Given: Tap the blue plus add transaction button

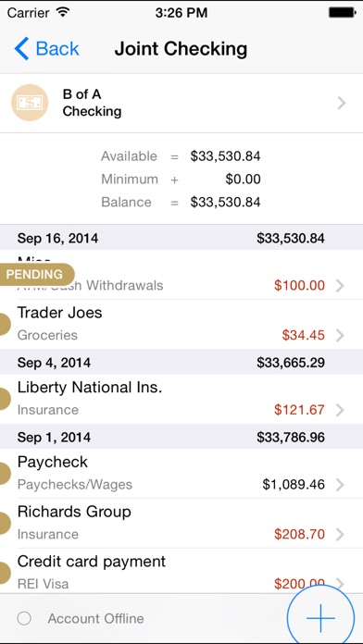Looking at the screenshot, I should coord(320,618).
